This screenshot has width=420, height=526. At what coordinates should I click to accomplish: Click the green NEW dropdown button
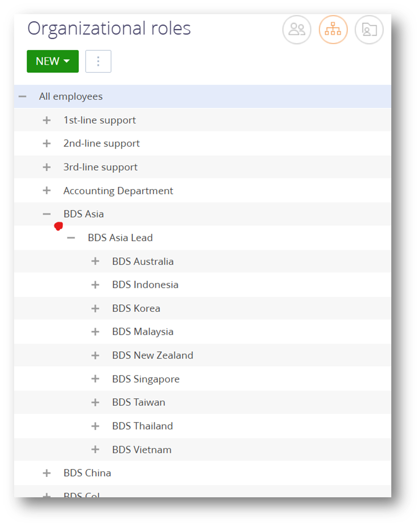[x=53, y=61]
